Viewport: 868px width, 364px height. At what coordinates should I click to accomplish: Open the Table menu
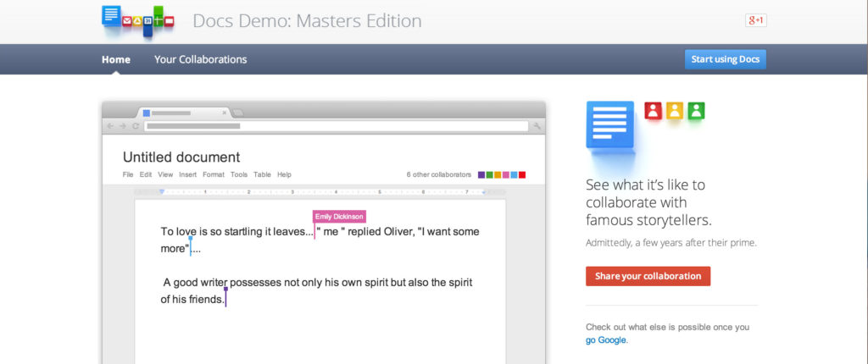263,174
